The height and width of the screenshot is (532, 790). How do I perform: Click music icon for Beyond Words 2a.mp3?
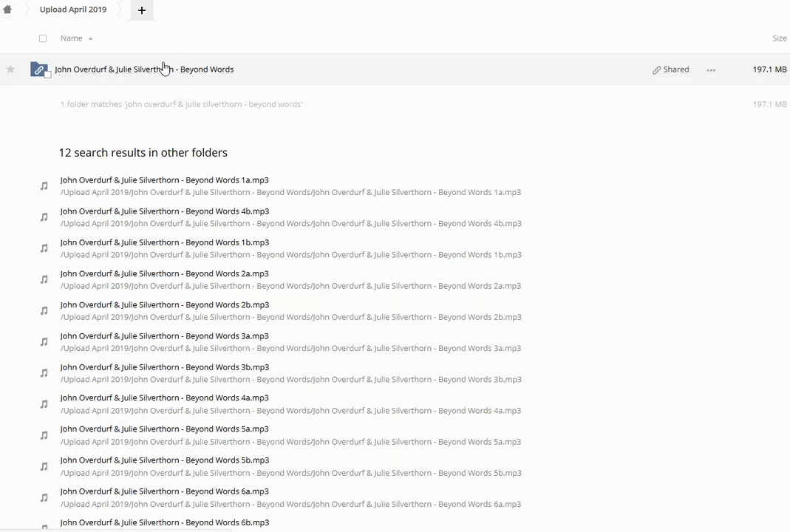44,279
